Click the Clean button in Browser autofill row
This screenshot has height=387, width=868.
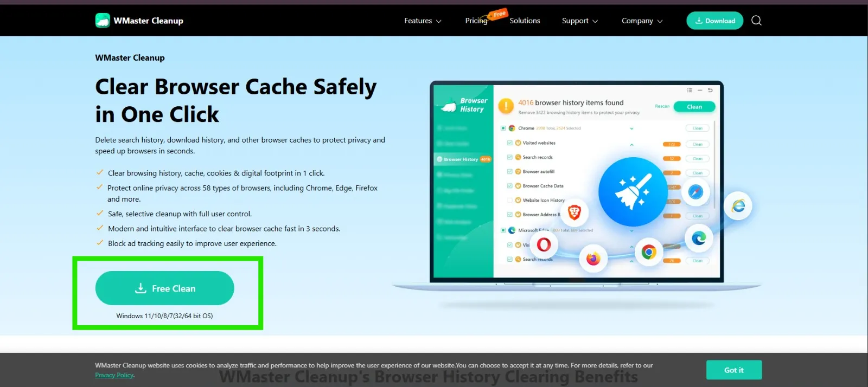(x=698, y=173)
